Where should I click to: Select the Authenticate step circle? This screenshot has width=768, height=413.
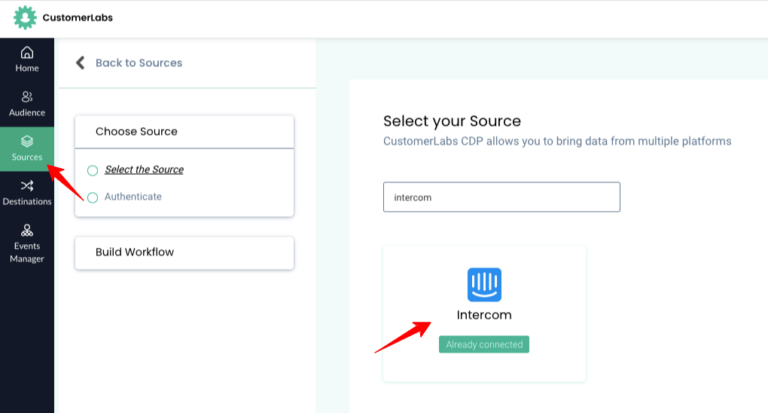tap(93, 197)
